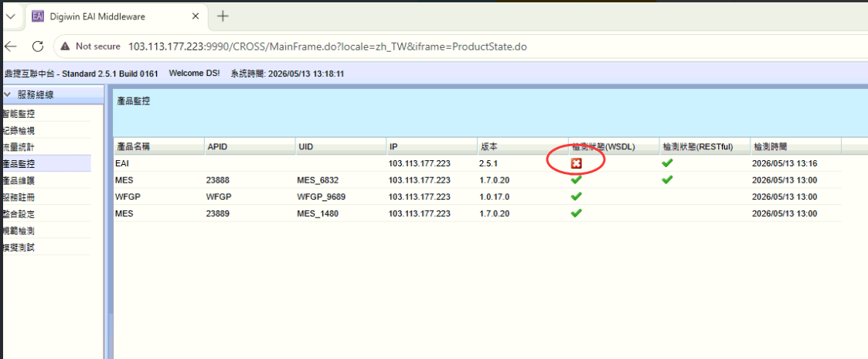This screenshot has width=868, height=359.
Task: Click WSDL green check for MES_6832 row
Action: coord(577,179)
